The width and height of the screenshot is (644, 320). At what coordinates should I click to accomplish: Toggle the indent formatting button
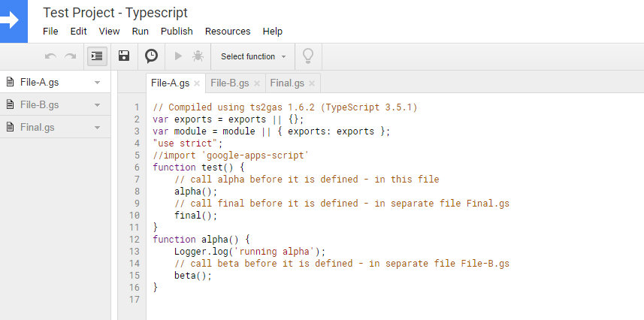[x=96, y=56]
